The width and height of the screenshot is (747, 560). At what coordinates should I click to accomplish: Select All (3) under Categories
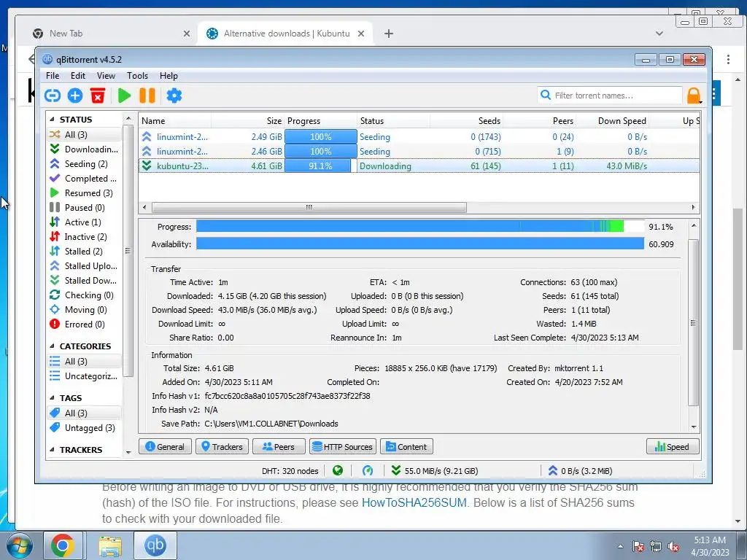85,362
